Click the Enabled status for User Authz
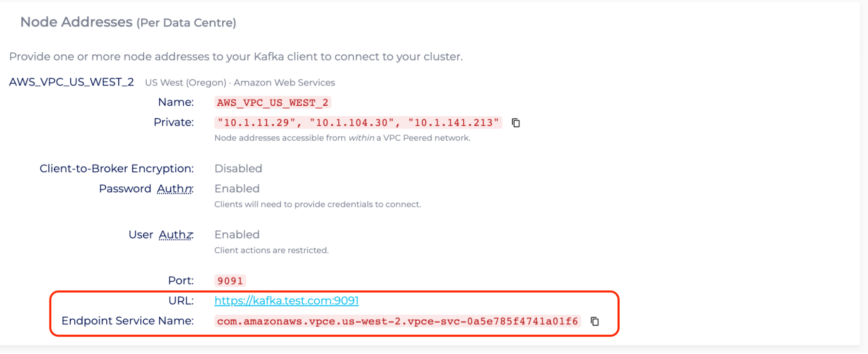 click(237, 235)
